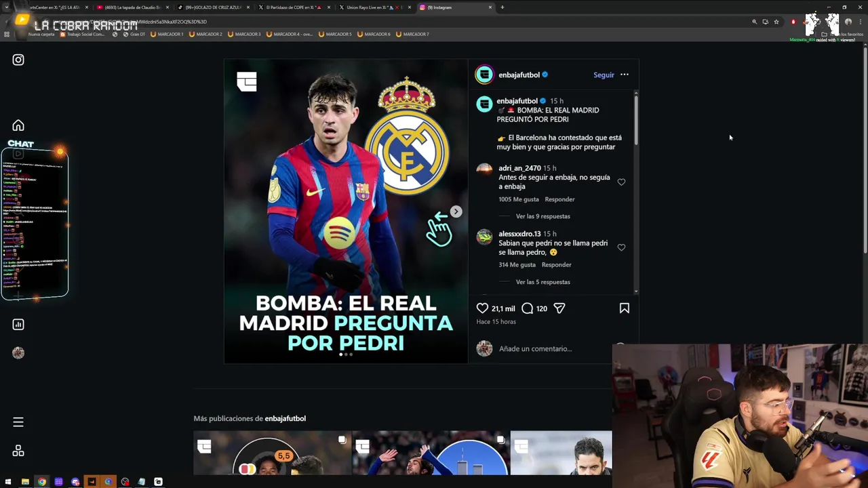Close the Instagram browser tab
The height and width of the screenshot is (488, 868).
pos(490,7)
